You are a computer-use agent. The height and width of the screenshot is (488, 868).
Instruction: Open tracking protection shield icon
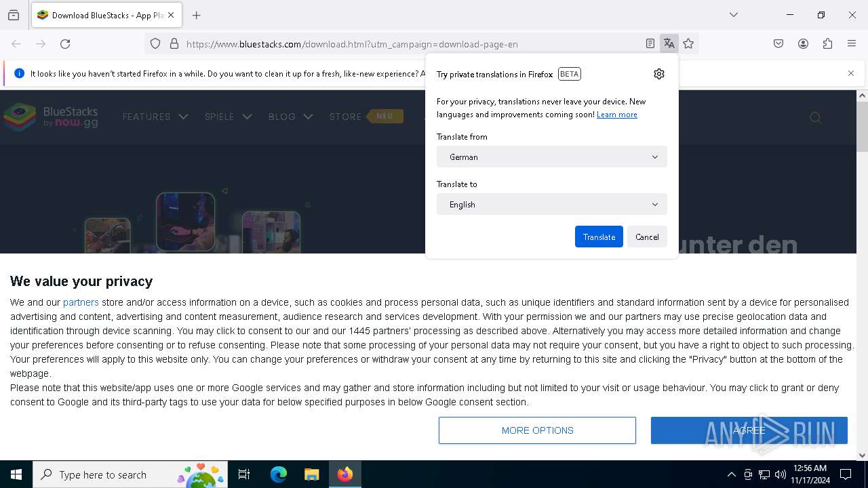pyautogui.click(x=155, y=44)
